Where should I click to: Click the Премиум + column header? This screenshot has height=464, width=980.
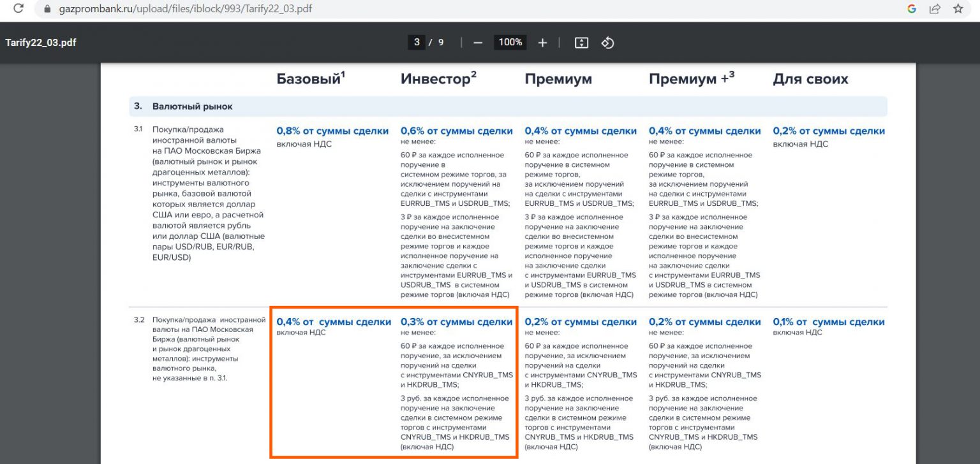[692, 78]
